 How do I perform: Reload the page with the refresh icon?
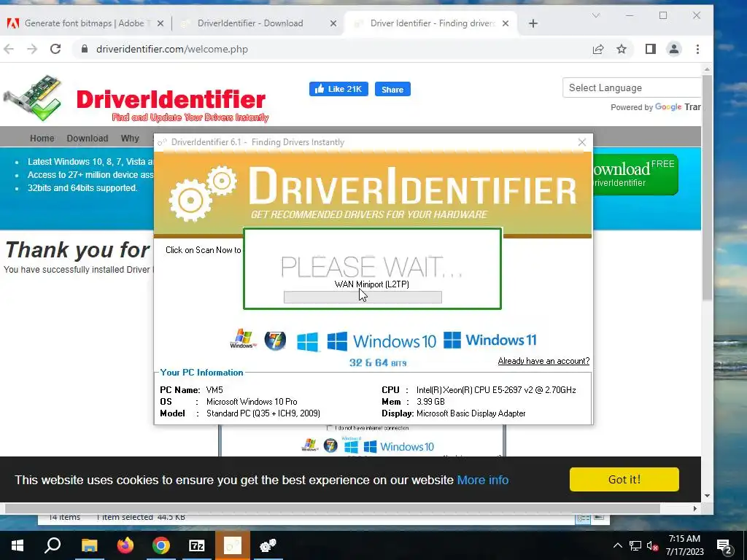pos(55,49)
